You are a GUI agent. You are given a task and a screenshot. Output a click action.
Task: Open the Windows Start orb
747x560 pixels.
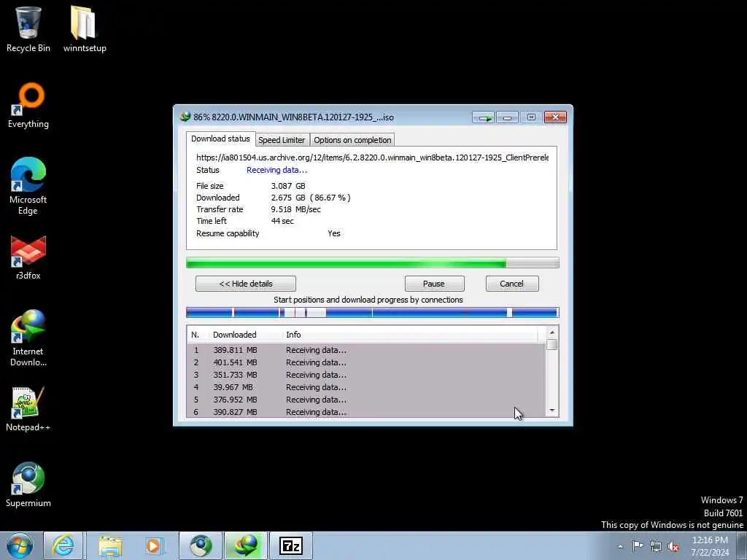(x=20, y=545)
